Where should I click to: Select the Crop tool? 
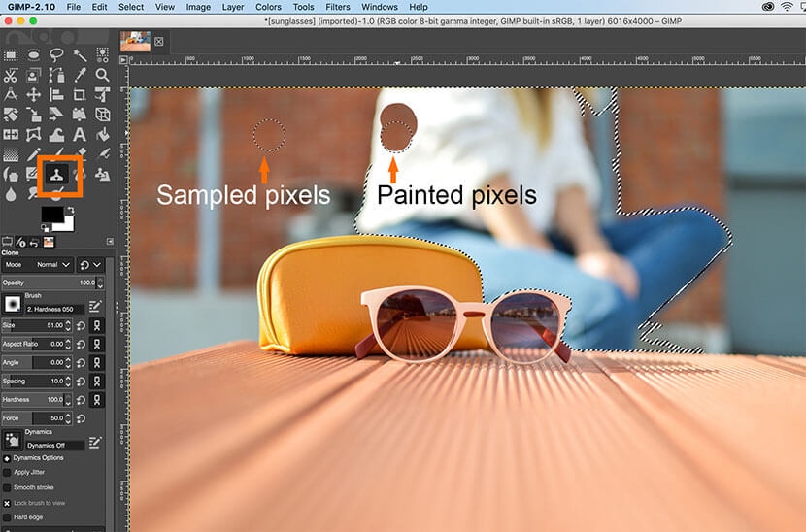point(80,95)
